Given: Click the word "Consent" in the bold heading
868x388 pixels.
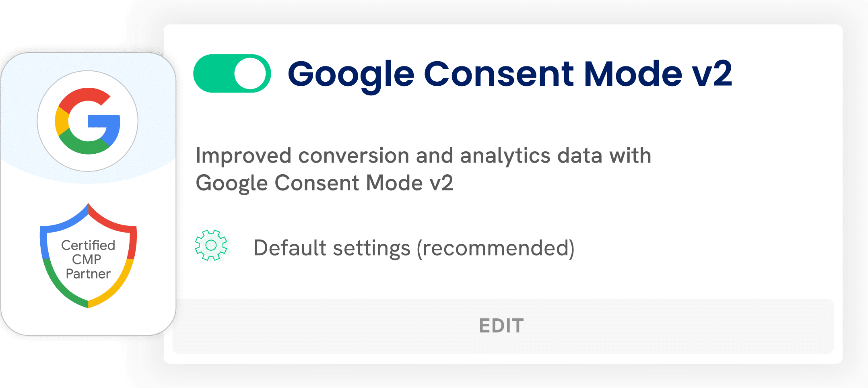Looking at the screenshot, I should tap(499, 74).
